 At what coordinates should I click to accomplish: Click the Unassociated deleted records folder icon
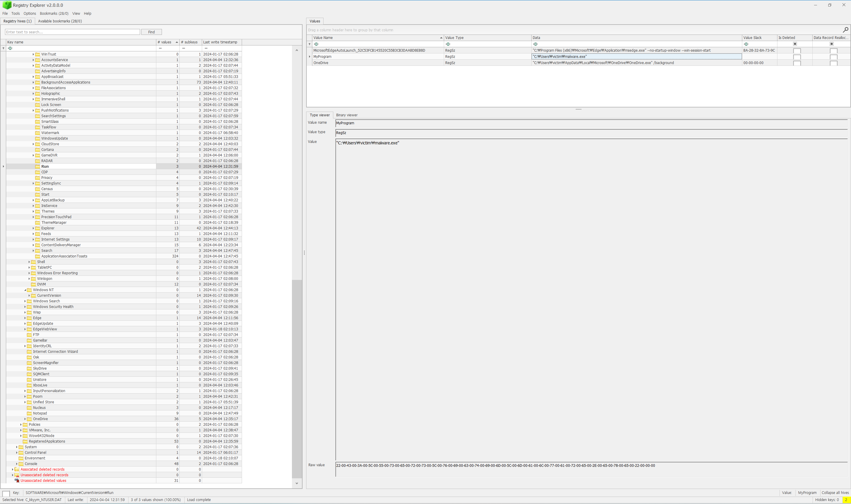point(17,475)
